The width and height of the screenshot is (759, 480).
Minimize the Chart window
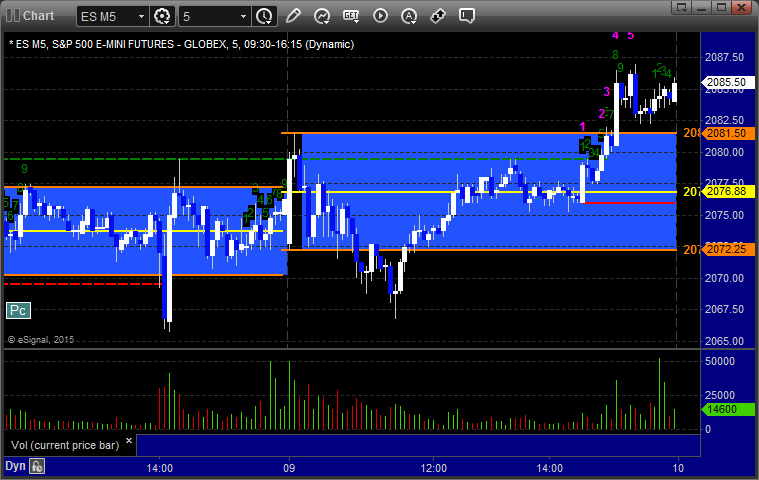click(701, 7)
